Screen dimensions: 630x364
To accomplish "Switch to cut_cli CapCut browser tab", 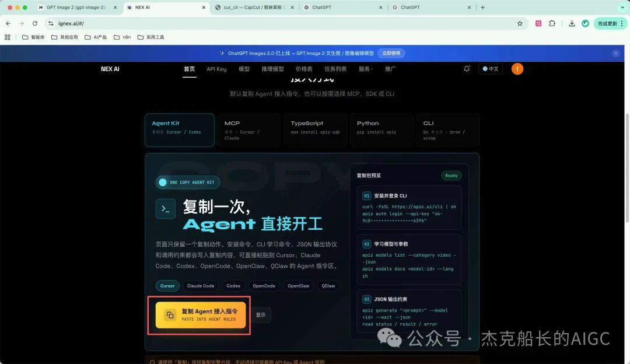I will click(254, 7).
